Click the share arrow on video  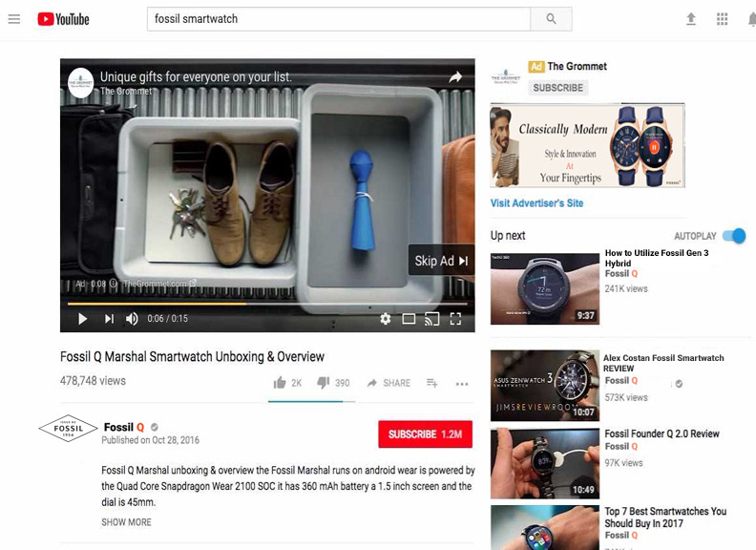click(x=455, y=76)
